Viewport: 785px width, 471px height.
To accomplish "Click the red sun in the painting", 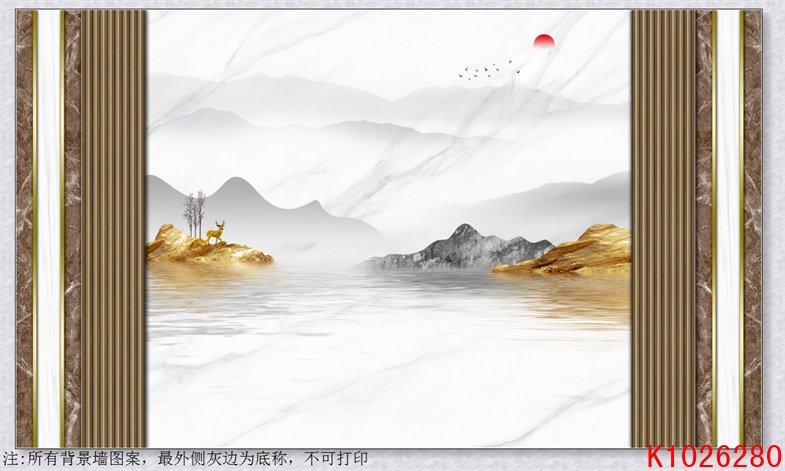I will click(544, 42).
